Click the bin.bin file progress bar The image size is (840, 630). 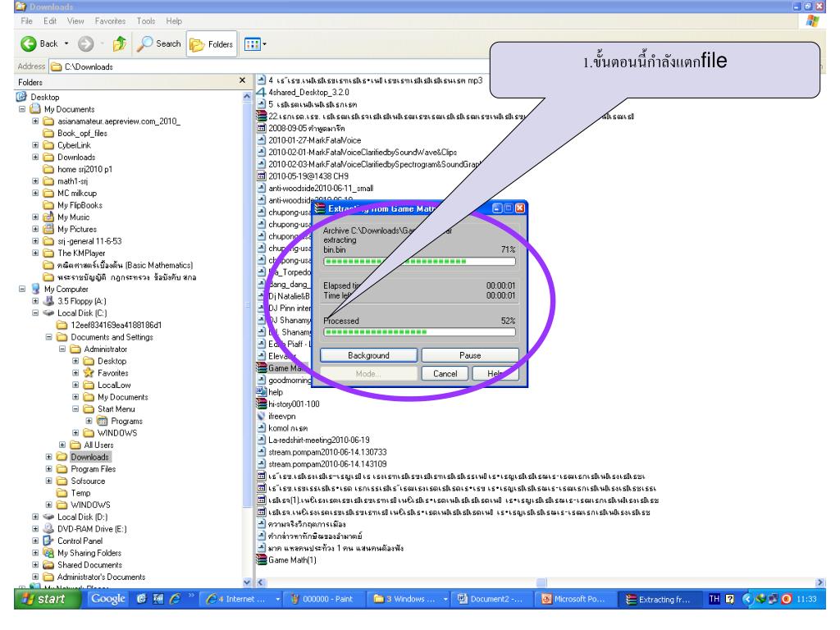[419, 262]
